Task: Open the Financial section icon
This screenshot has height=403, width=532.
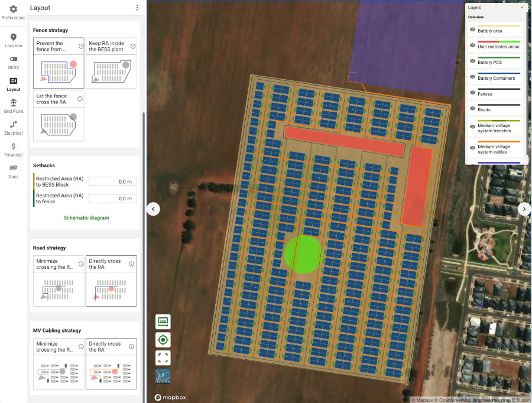Action: point(13,146)
